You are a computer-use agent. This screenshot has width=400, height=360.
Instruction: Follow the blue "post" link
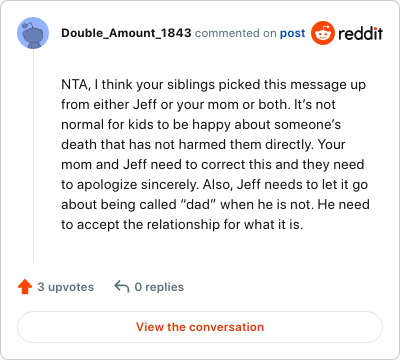(x=292, y=33)
